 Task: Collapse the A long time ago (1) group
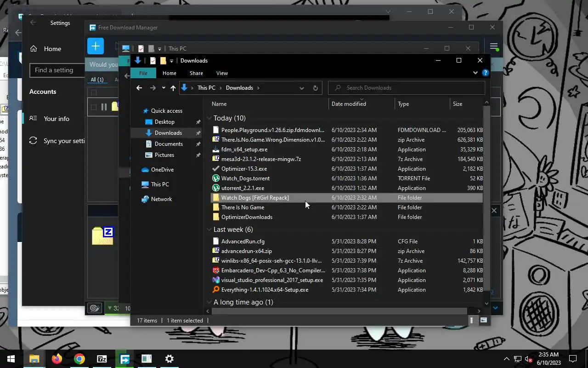[209, 302]
